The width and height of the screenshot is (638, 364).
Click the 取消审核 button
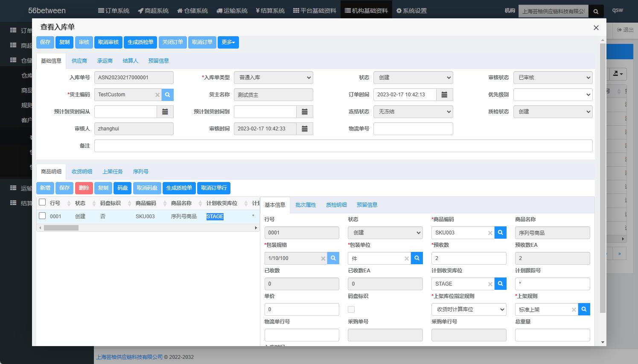tap(108, 42)
